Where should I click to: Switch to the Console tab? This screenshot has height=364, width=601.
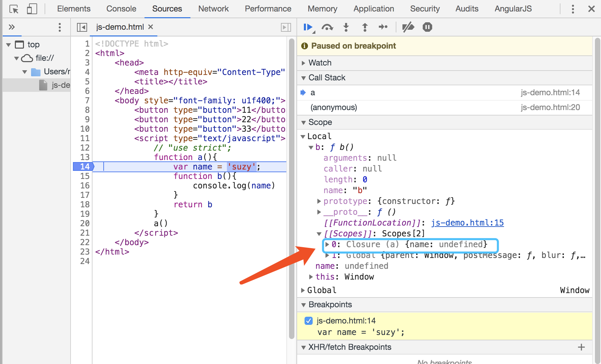[x=121, y=9]
